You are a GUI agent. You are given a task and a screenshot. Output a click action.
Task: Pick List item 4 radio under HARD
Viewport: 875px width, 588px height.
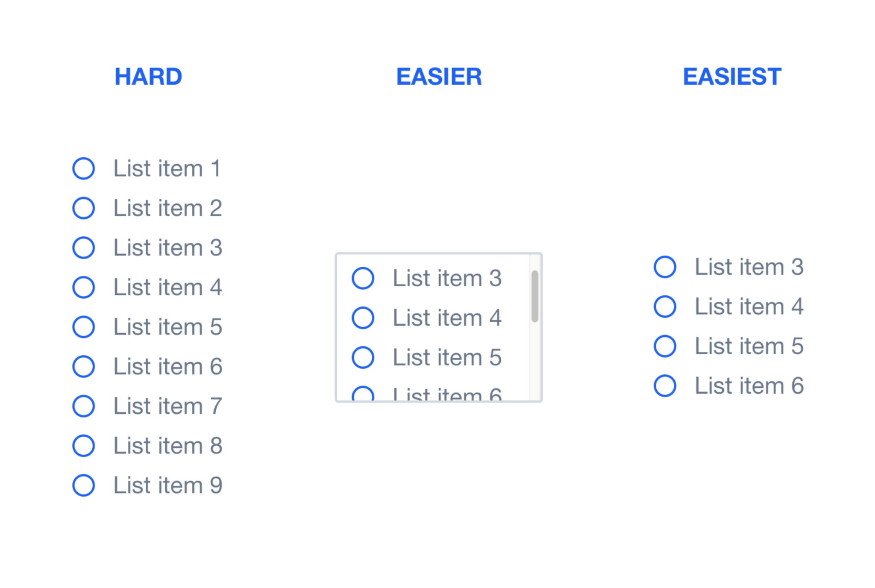pos(83,287)
